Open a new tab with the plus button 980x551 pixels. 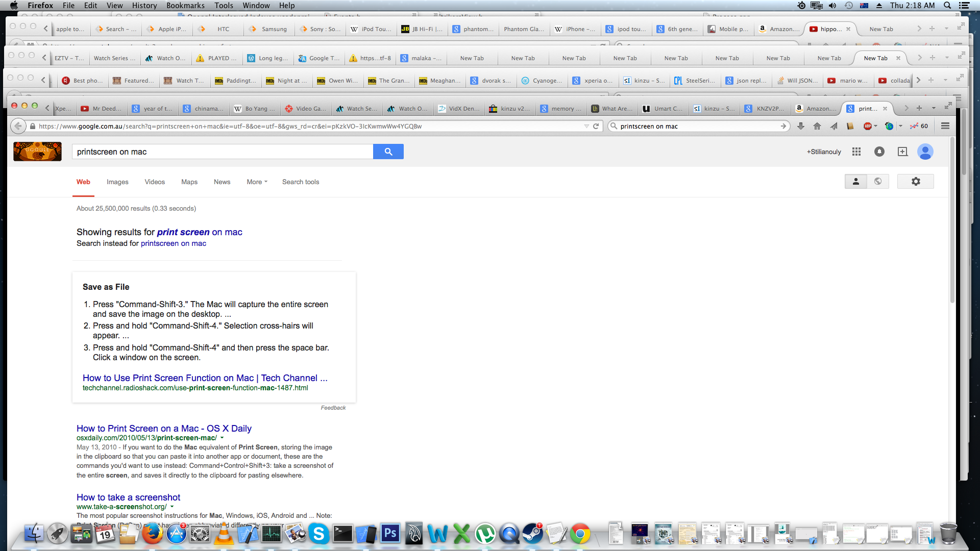coord(919,108)
